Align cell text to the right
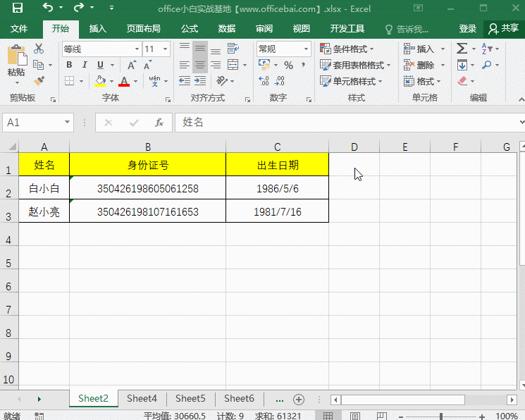The width and height of the screenshot is (525, 420). 216,65
